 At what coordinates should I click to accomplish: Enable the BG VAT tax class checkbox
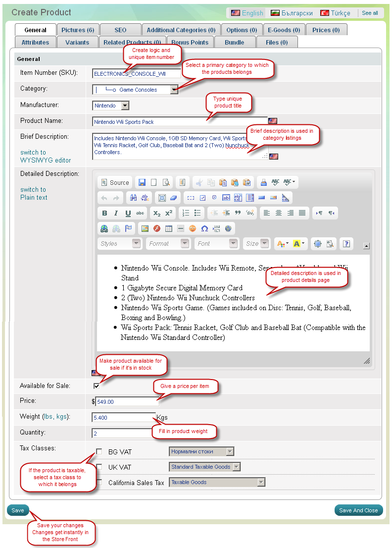click(x=99, y=451)
